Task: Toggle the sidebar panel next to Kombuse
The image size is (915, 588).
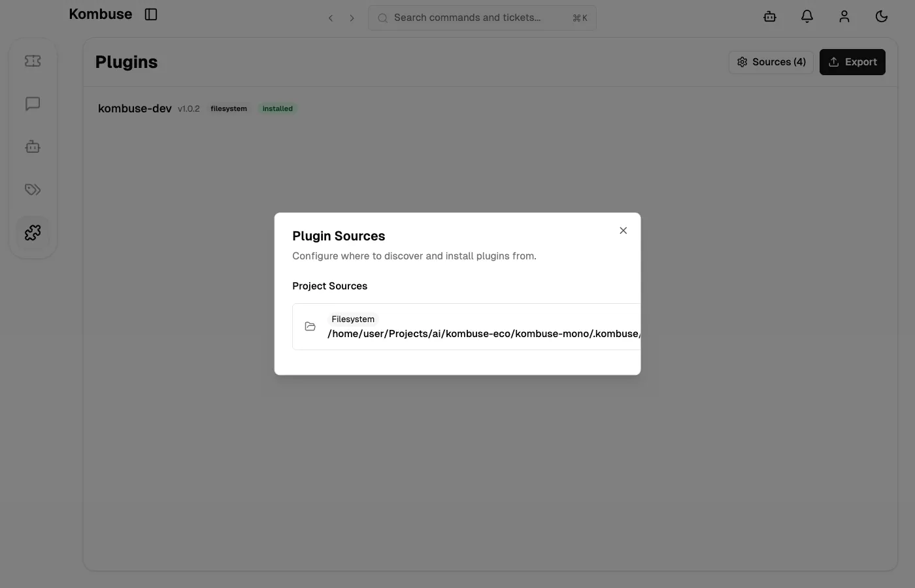Action: click(x=151, y=14)
